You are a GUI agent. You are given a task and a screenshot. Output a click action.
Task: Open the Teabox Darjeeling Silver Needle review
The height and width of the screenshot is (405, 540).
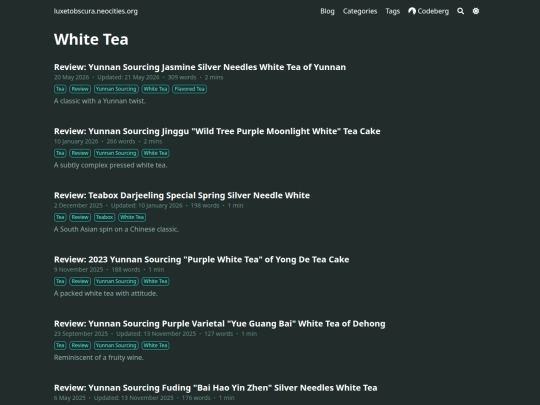182,195
